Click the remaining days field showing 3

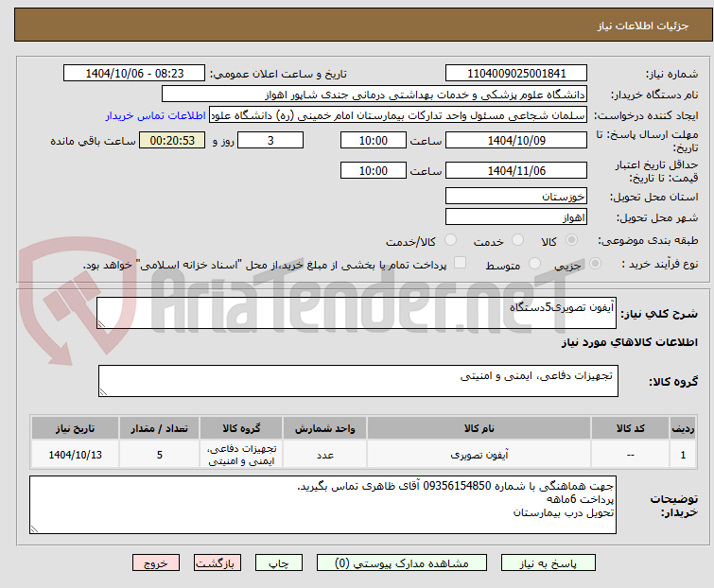coord(270,140)
